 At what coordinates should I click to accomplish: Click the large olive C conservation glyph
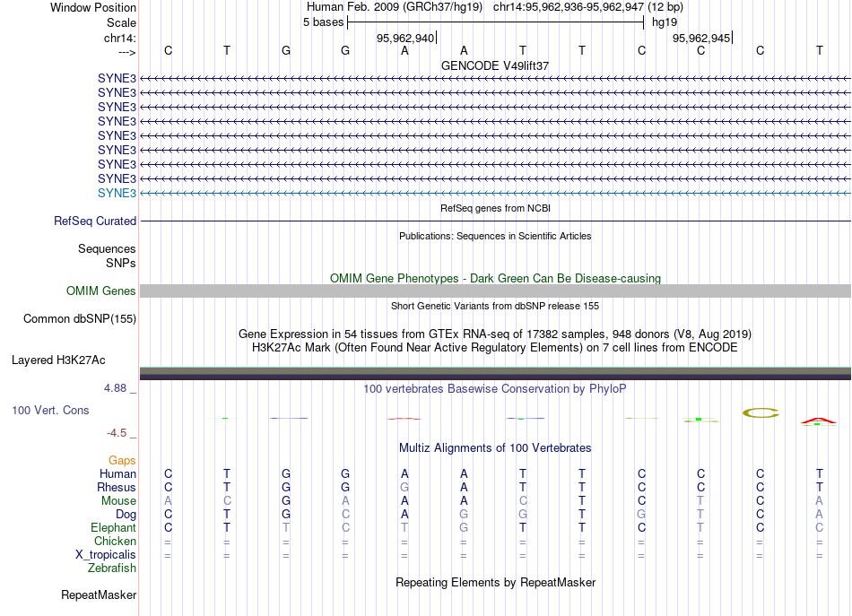[761, 412]
